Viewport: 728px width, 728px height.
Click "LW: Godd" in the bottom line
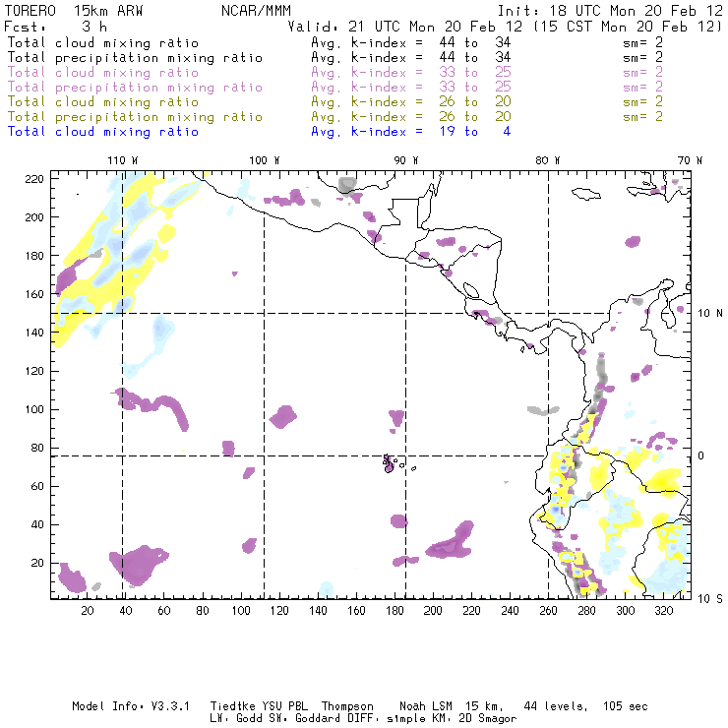[236, 719]
